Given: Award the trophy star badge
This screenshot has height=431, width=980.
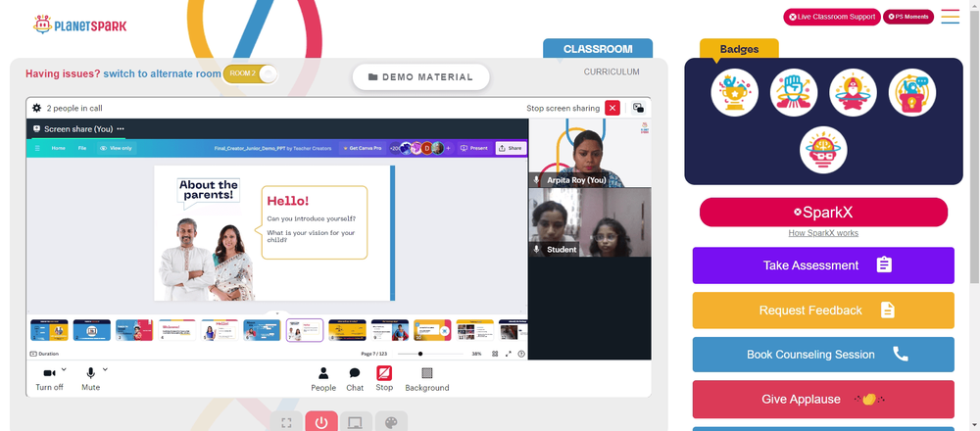Looking at the screenshot, I should [734, 92].
